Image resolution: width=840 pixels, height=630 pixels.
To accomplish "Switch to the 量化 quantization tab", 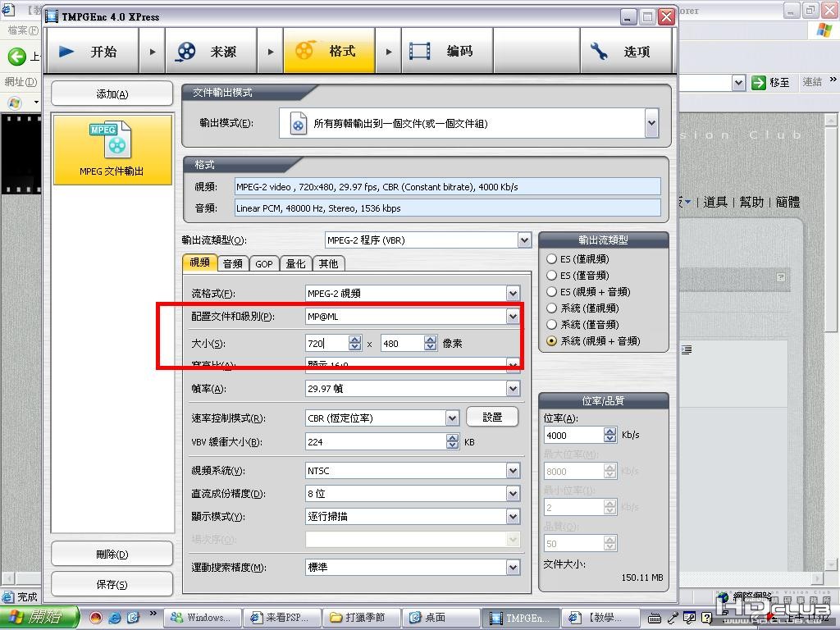I will pyautogui.click(x=295, y=263).
